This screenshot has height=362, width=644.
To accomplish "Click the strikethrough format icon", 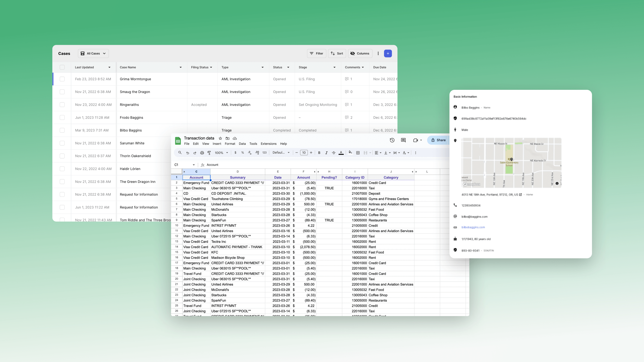I will tap(334, 153).
